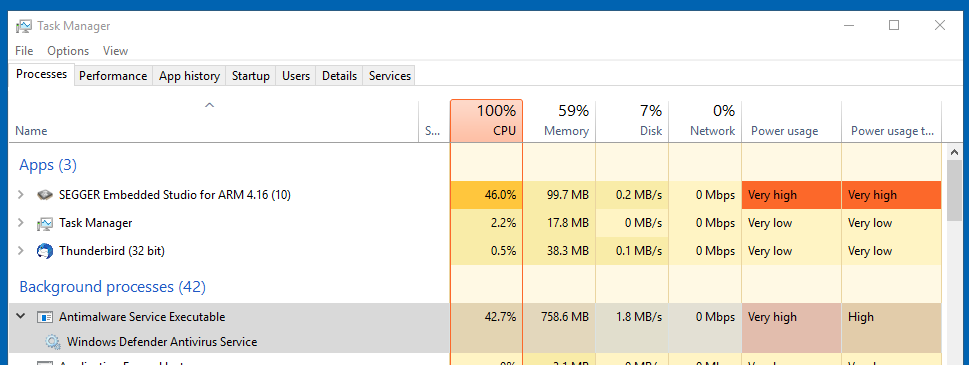969x365 pixels.
Task: Click the vertical scrollbar thumb
Action: (954, 191)
